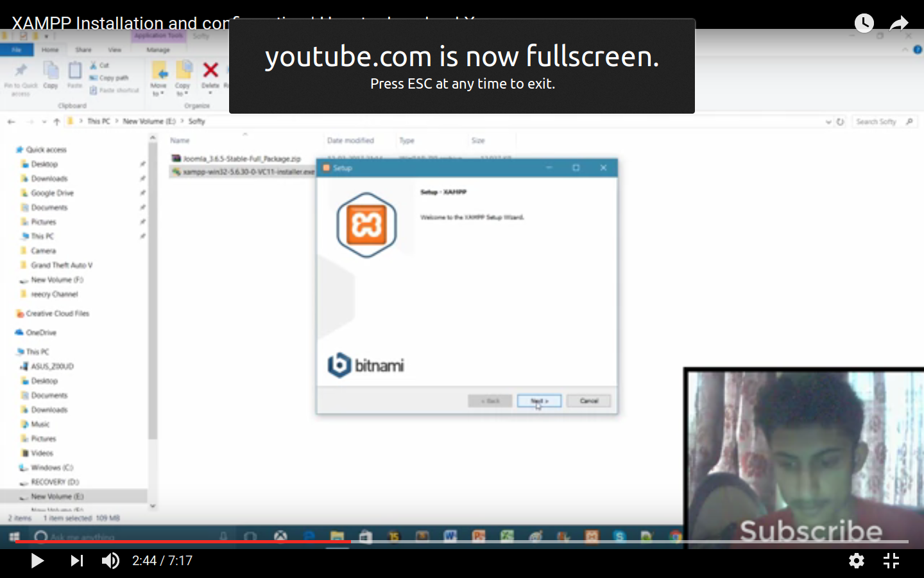Open the Xbox app on taskbar
The height and width of the screenshot is (578, 924).
(281, 536)
